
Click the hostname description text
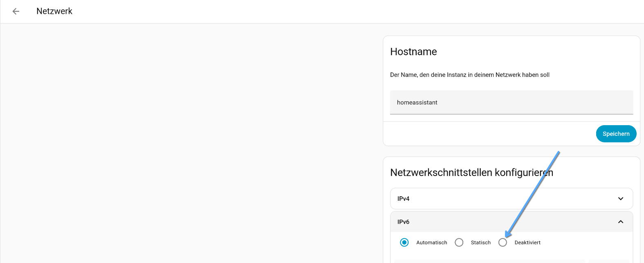[x=469, y=75]
